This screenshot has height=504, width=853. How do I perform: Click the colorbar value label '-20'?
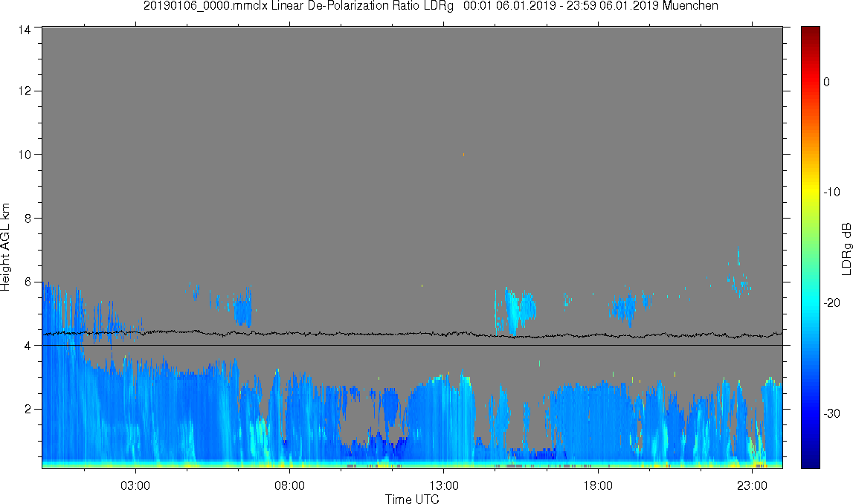831,303
